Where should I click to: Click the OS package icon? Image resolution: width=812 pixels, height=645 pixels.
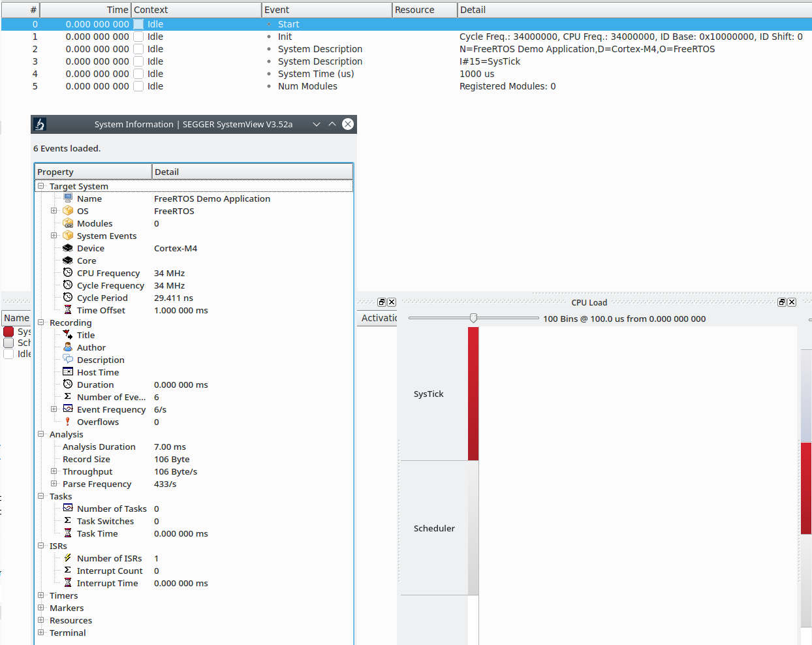(x=68, y=211)
